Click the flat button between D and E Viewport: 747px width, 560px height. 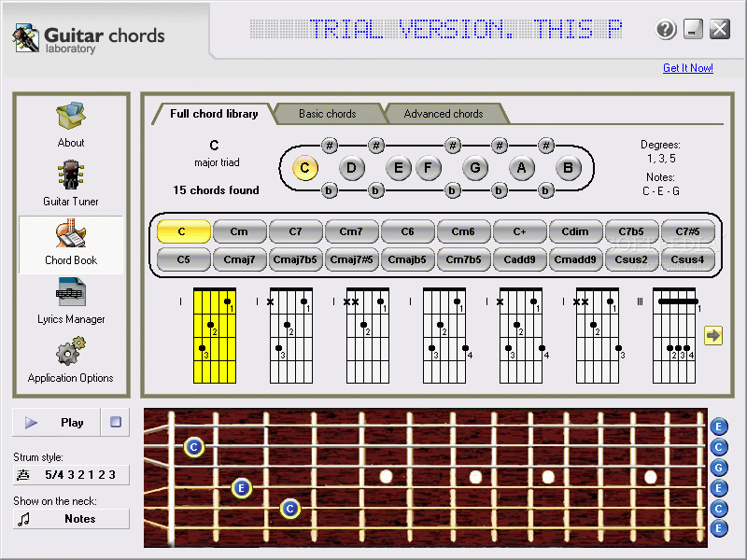coord(375,191)
